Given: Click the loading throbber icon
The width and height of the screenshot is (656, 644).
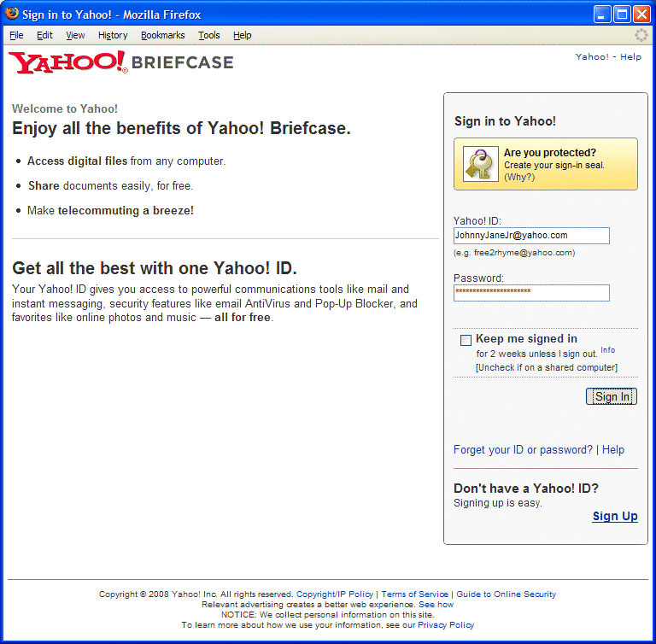Looking at the screenshot, I should pos(641,35).
